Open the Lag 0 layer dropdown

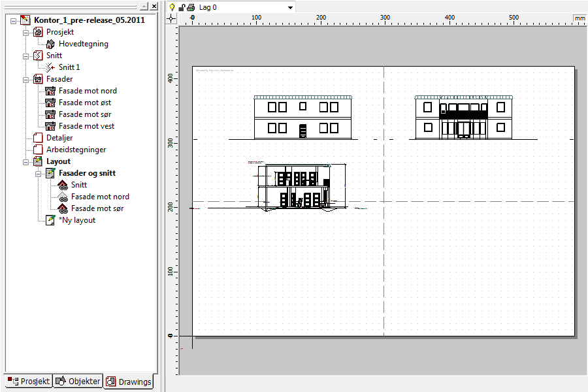tap(290, 7)
